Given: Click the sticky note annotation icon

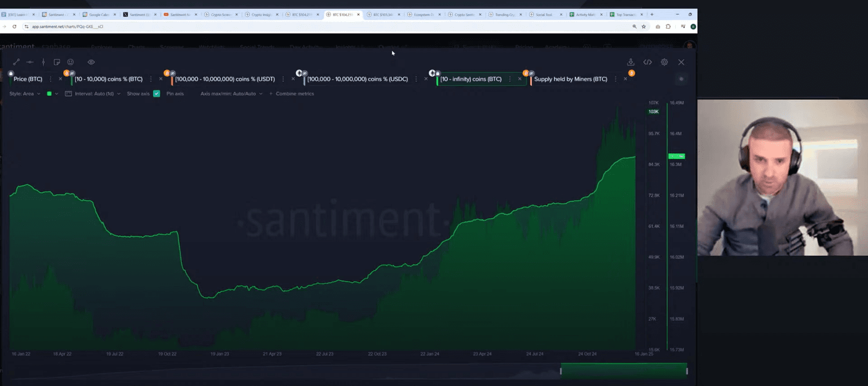Looking at the screenshot, I should pos(57,62).
